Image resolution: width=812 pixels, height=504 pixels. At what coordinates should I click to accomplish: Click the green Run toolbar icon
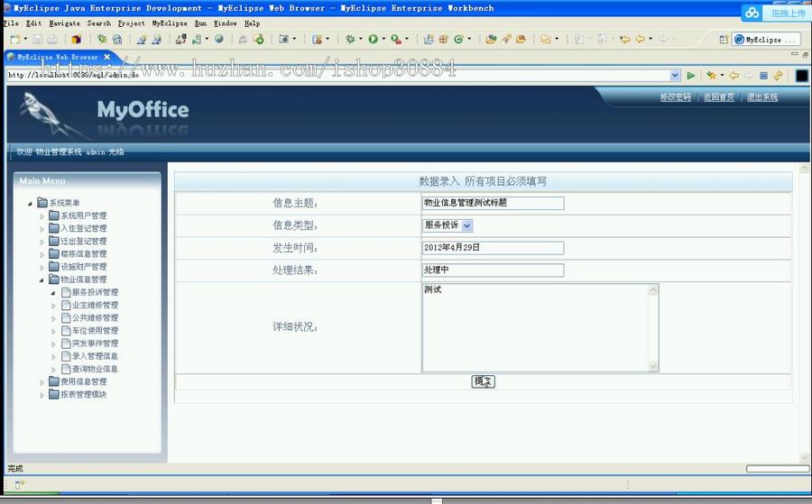point(373,40)
